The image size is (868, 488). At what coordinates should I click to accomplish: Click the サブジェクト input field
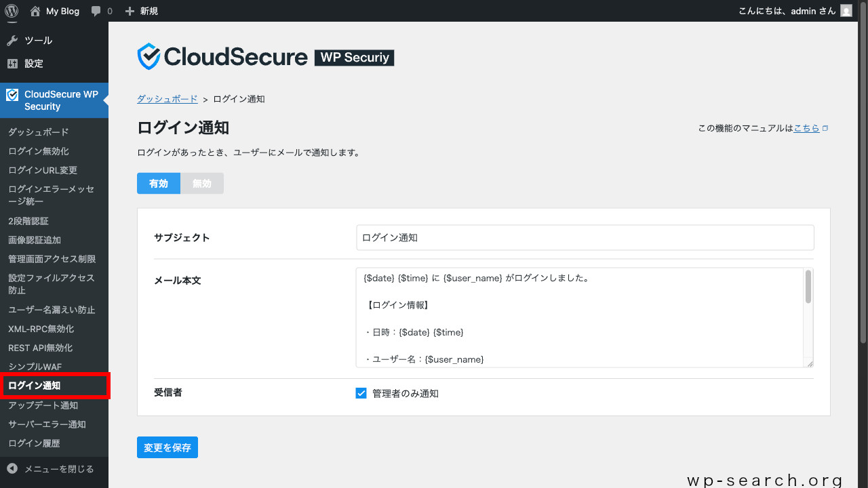585,237
